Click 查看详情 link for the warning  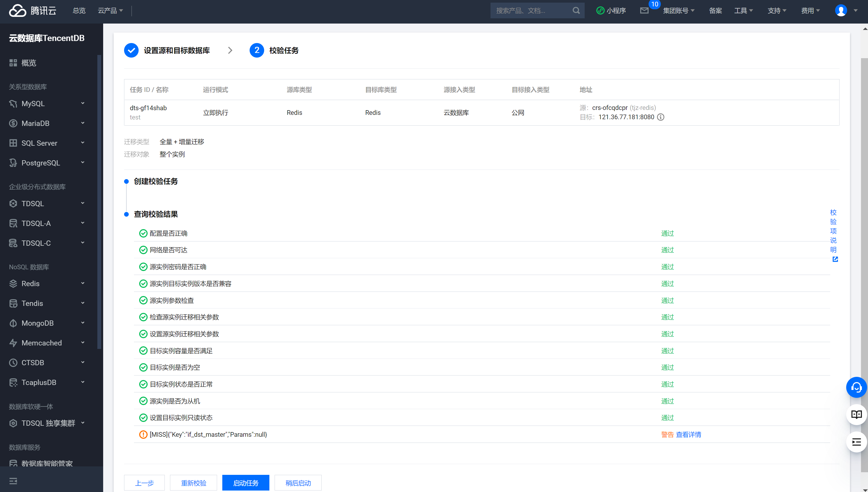click(x=688, y=434)
